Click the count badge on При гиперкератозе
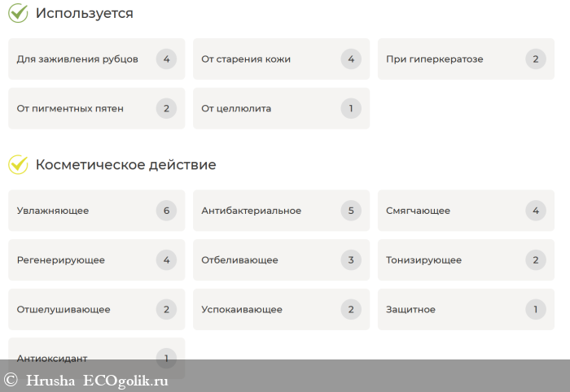Viewport: 570px width, 392px height. click(x=536, y=59)
